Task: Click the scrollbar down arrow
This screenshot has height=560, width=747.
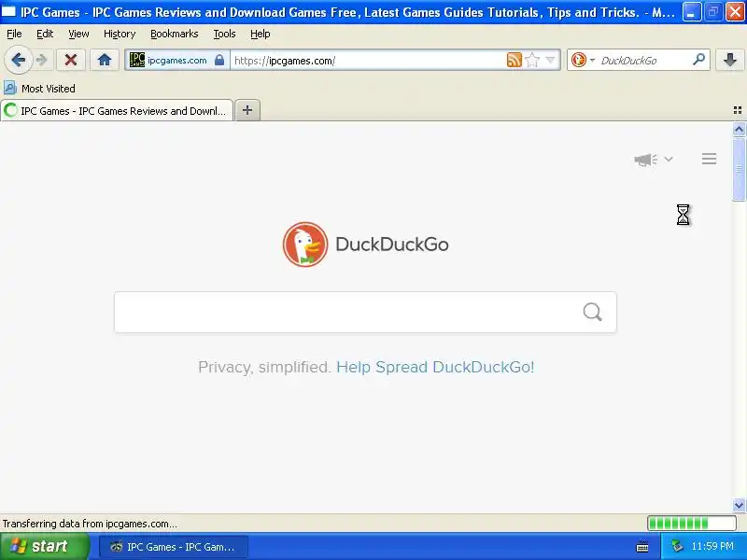Action: pyautogui.click(x=739, y=505)
